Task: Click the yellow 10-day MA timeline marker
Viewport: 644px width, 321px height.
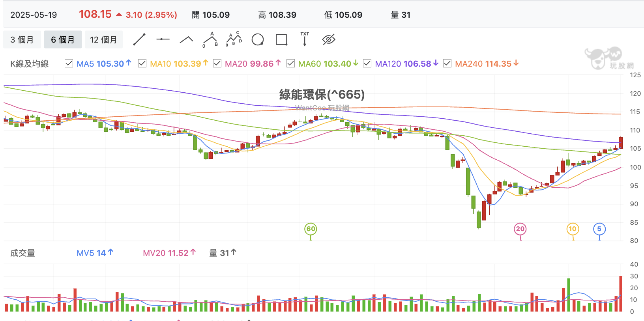Action: (x=573, y=229)
